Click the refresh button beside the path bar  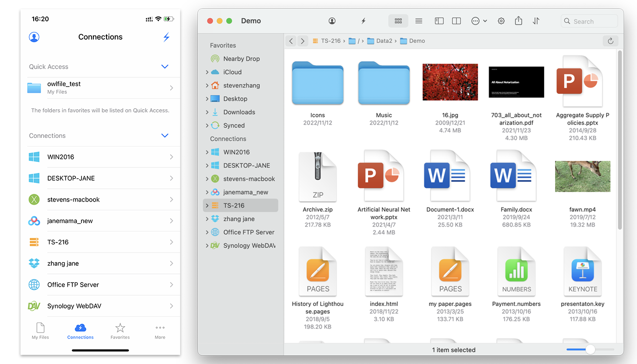tap(611, 41)
